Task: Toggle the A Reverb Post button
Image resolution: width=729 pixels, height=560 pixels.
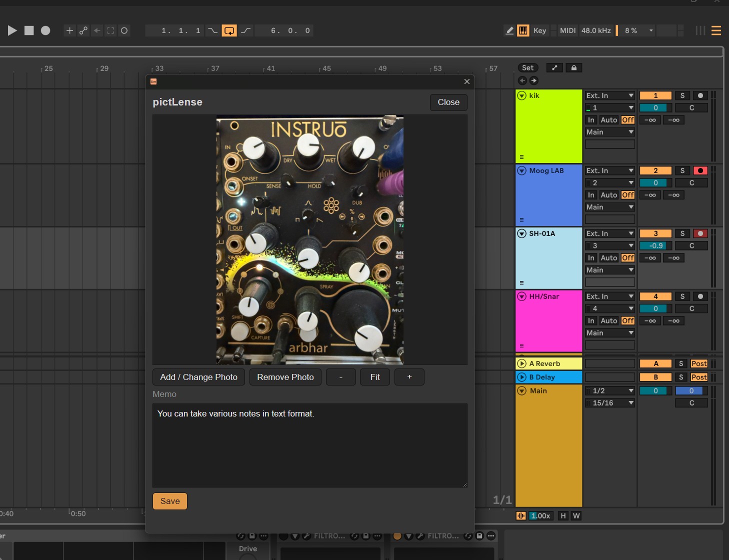Action: 699,363
